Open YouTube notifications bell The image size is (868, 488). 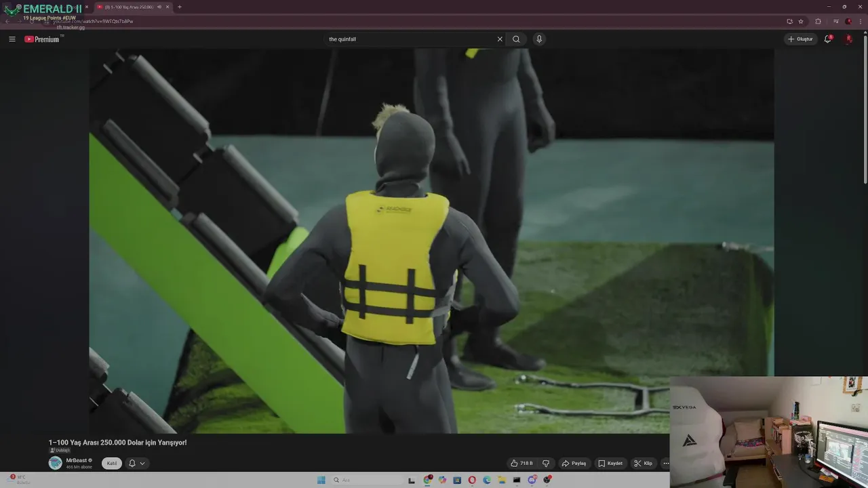827,39
